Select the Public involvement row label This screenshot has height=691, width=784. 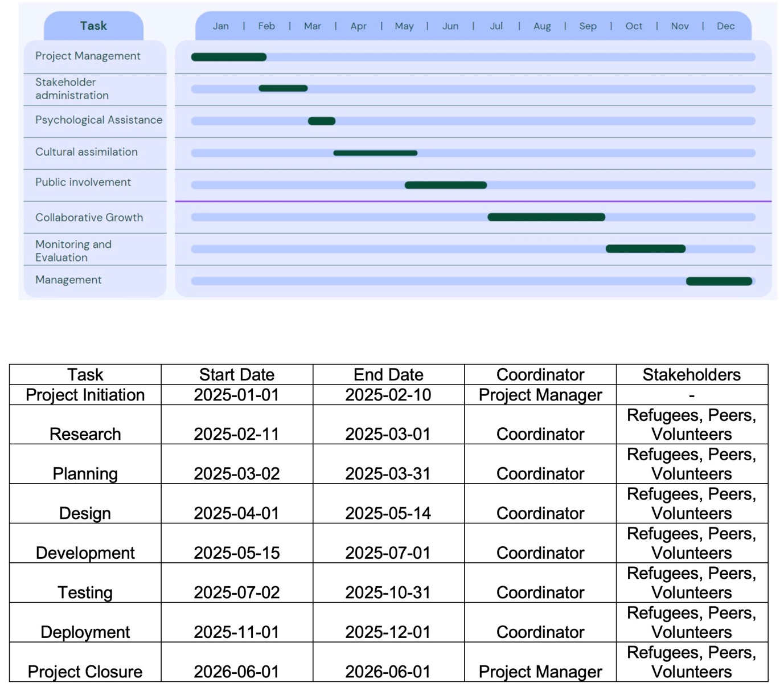(x=83, y=182)
